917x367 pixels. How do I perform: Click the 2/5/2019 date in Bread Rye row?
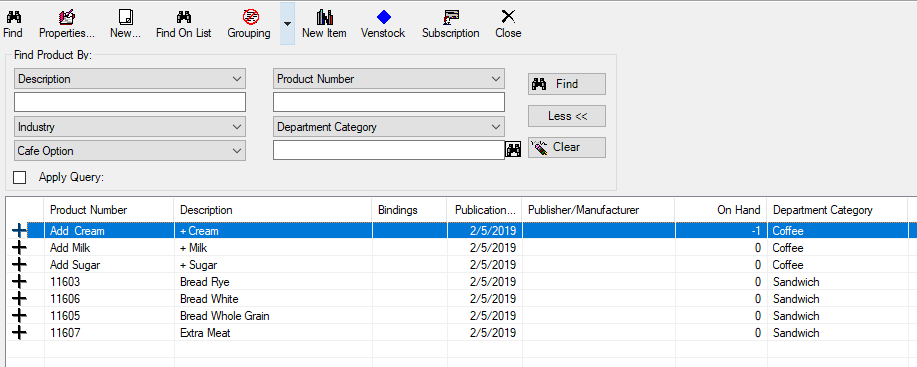[492, 282]
